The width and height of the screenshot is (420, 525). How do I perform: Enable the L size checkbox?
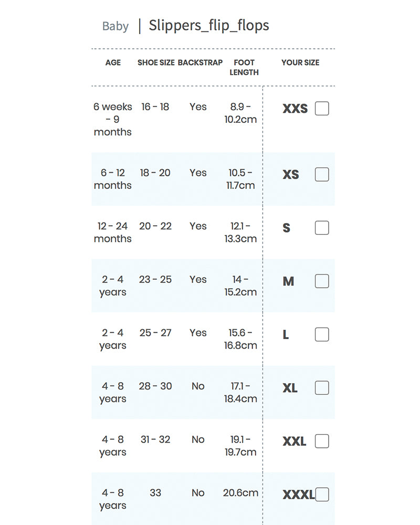click(322, 334)
